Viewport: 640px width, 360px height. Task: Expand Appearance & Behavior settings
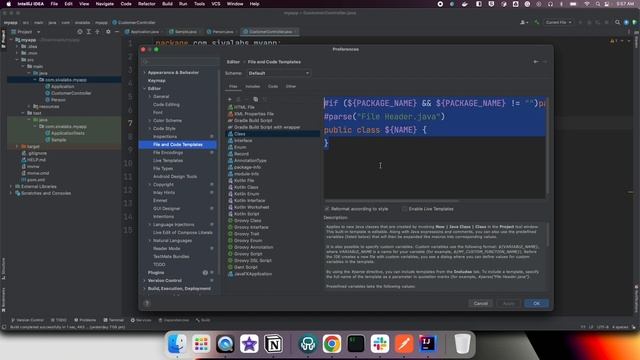[144, 73]
